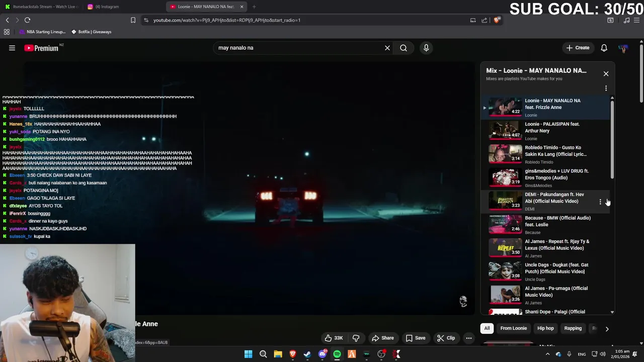644x362 pixels.
Task: Play Robledo Timido - Gusto Ko Sakin Ka Lang
Action: pyautogui.click(x=545, y=154)
